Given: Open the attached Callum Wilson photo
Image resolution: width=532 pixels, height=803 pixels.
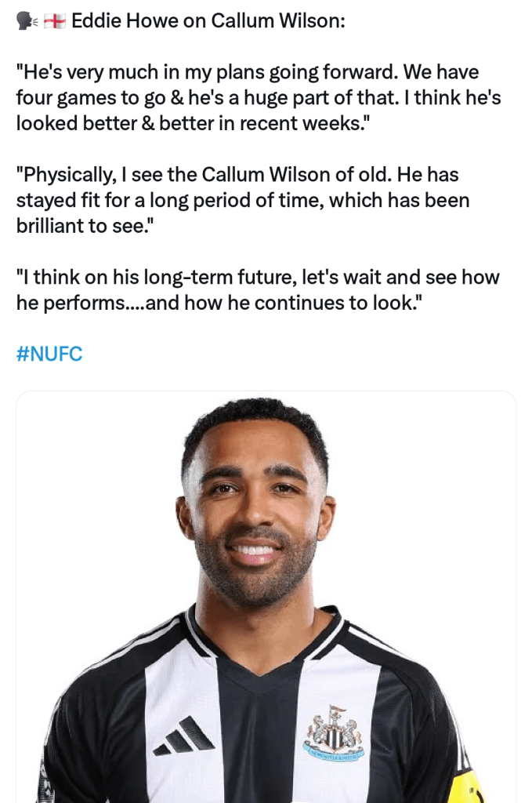Looking at the screenshot, I should click(x=266, y=597).
